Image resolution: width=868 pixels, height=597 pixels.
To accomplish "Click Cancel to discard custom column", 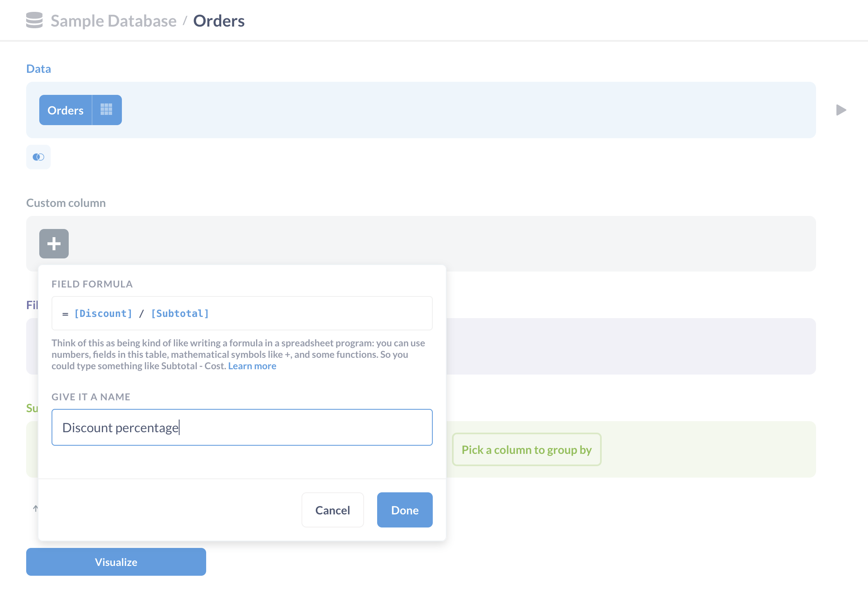I will 333,509.
